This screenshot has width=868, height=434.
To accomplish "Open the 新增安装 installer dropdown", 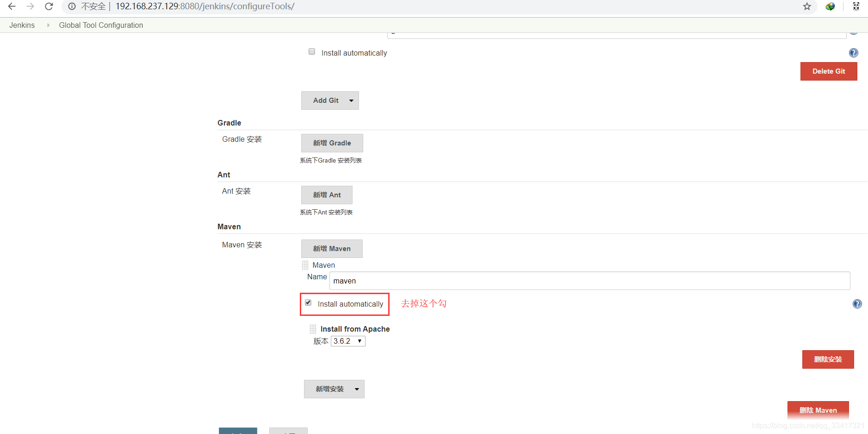I will pos(334,389).
